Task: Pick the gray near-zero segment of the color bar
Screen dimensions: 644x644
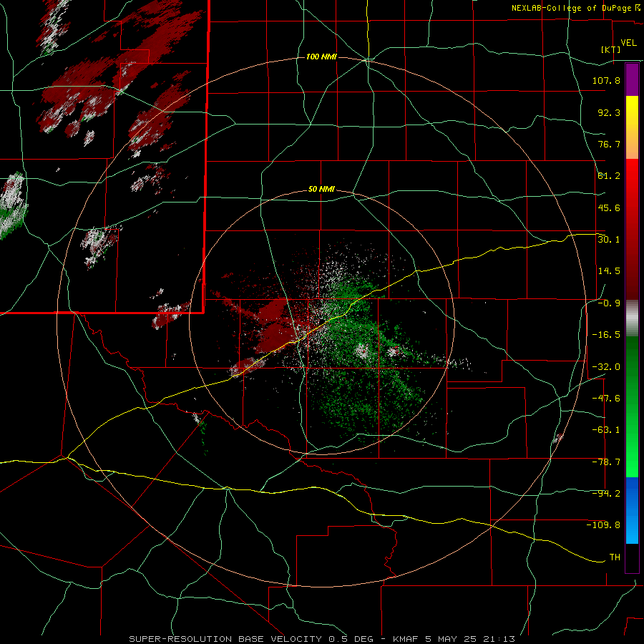Action: point(632,318)
